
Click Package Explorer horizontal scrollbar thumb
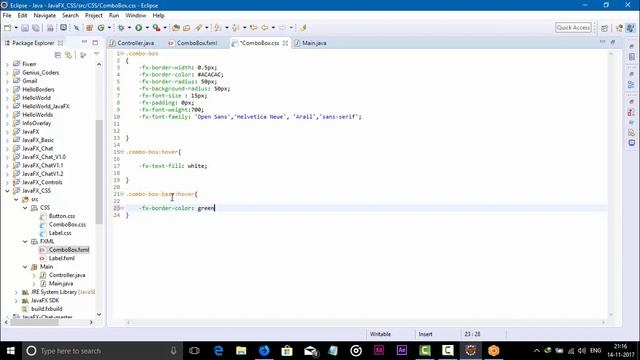34,322
